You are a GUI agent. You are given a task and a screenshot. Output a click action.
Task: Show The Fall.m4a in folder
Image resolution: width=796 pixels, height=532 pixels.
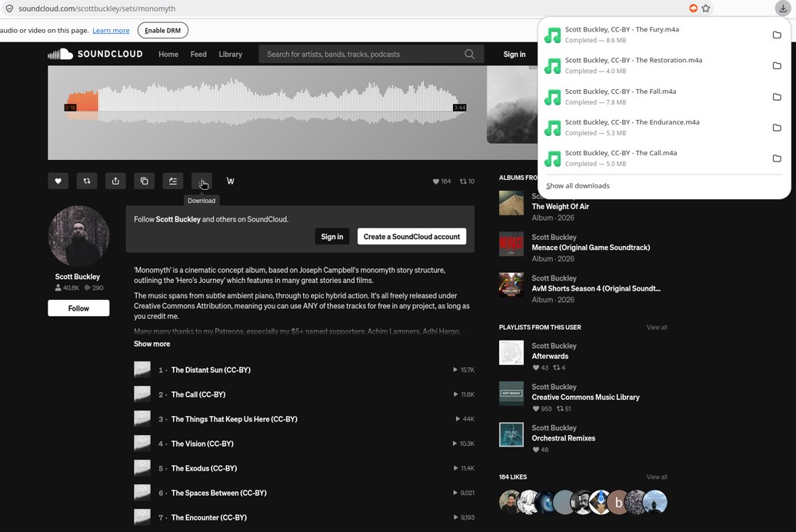click(777, 96)
